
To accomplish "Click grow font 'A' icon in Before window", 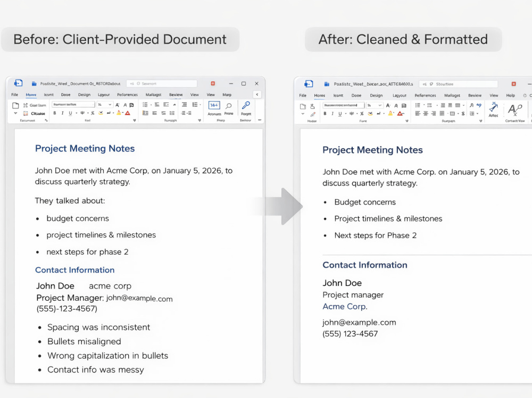I will click(118, 105).
